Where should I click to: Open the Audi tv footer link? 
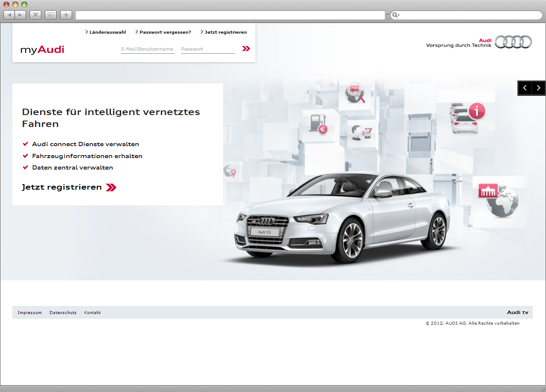click(x=517, y=312)
